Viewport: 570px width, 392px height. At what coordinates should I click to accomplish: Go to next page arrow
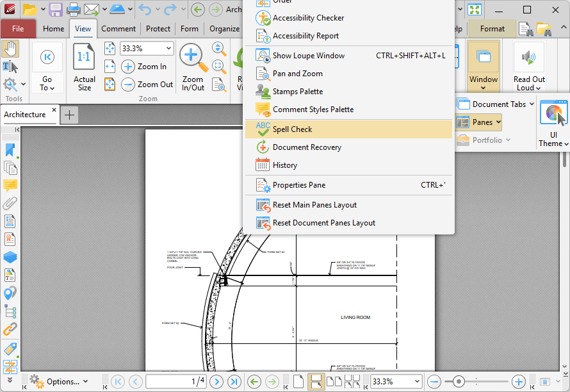(216, 382)
